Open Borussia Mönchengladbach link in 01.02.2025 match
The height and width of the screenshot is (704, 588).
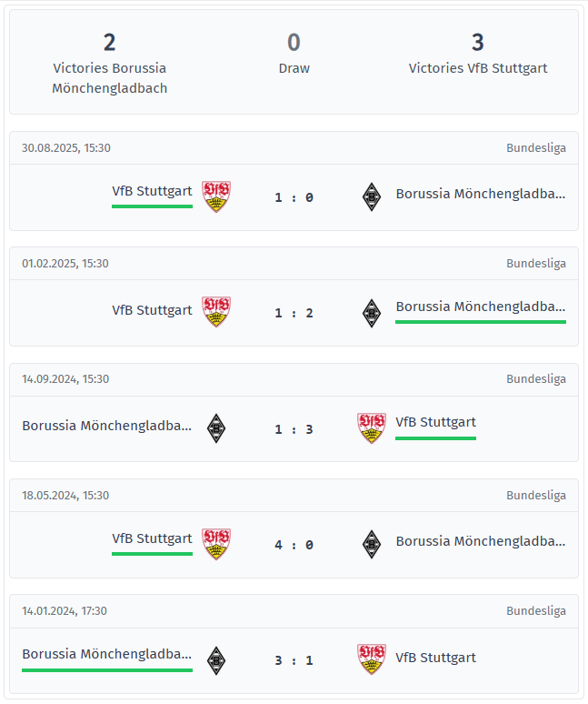coord(480,307)
